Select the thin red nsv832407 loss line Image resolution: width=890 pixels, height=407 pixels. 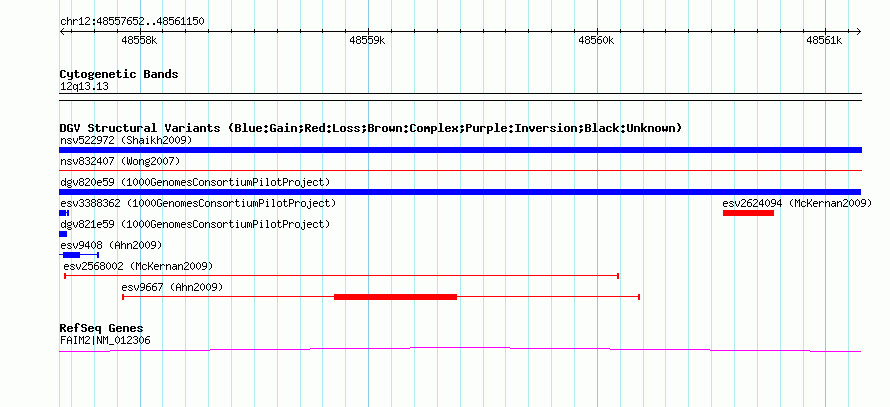[460, 170]
